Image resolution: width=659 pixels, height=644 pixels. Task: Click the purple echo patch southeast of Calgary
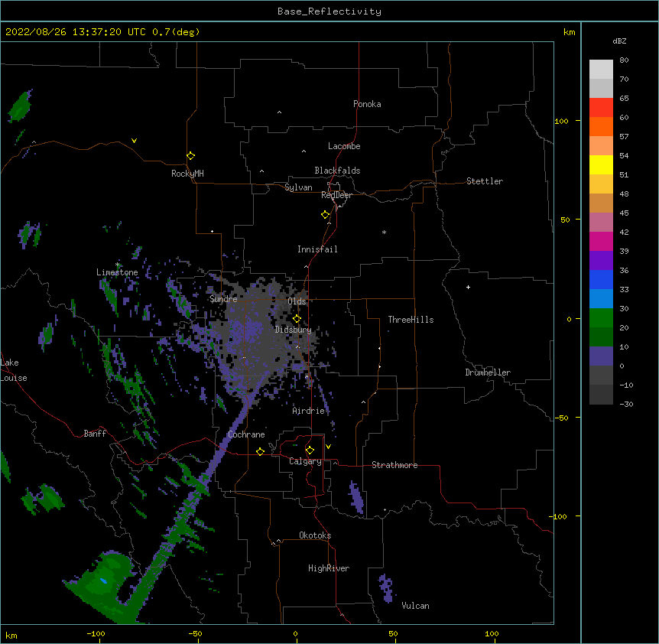pos(356,498)
